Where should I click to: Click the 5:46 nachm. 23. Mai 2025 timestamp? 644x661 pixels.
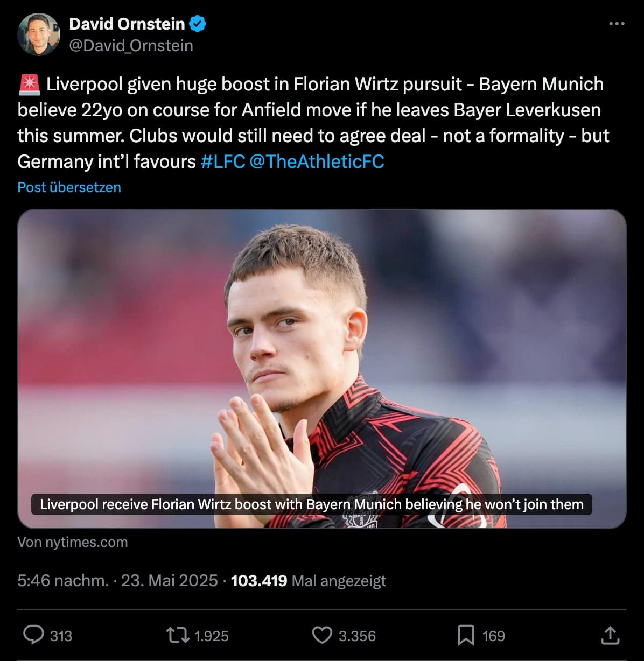[x=117, y=581]
